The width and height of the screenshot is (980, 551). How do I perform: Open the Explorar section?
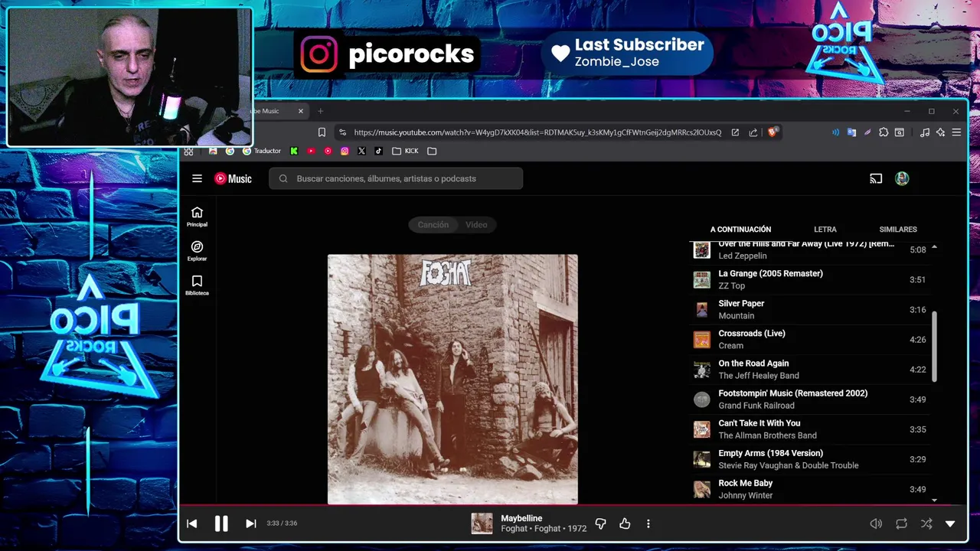point(197,251)
